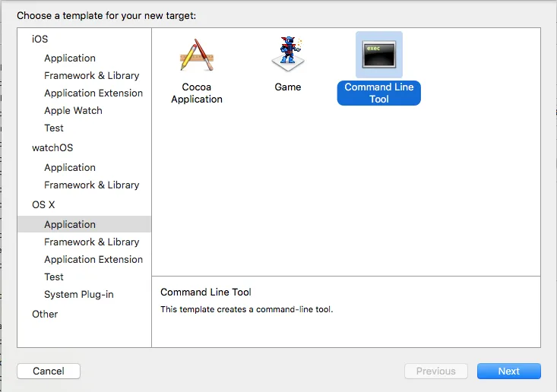Select highlighted Application under OS X
This screenshot has width=557, height=392.
point(84,224)
